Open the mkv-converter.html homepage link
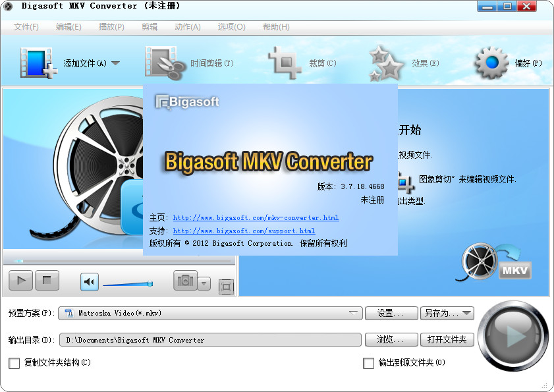 coord(256,217)
